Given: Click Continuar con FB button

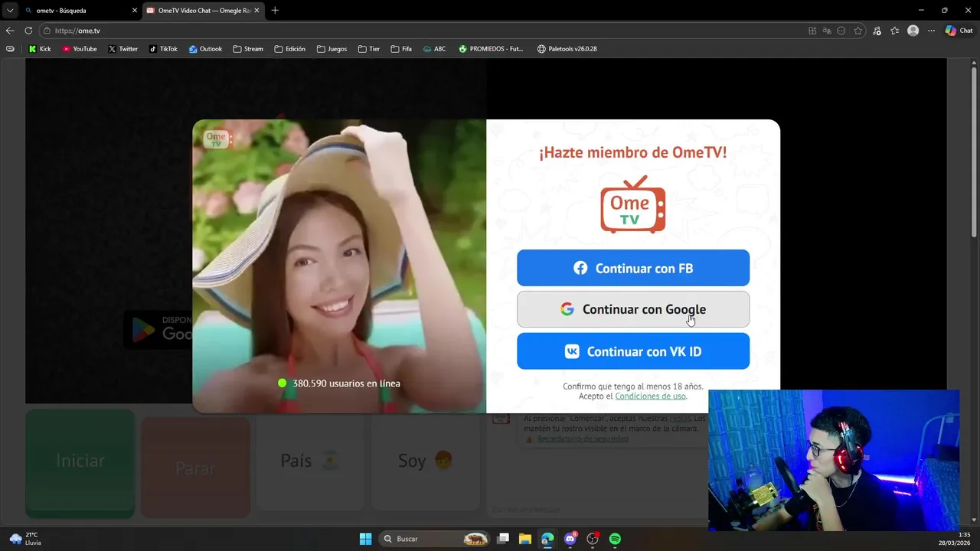Looking at the screenshot, I should (x=633, y=268).
